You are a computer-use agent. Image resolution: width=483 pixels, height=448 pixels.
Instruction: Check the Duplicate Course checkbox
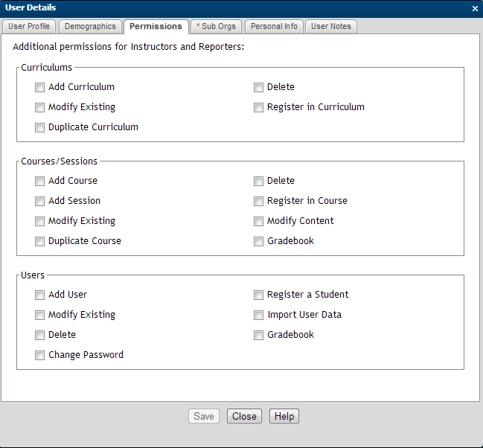(x=40, y=241)
